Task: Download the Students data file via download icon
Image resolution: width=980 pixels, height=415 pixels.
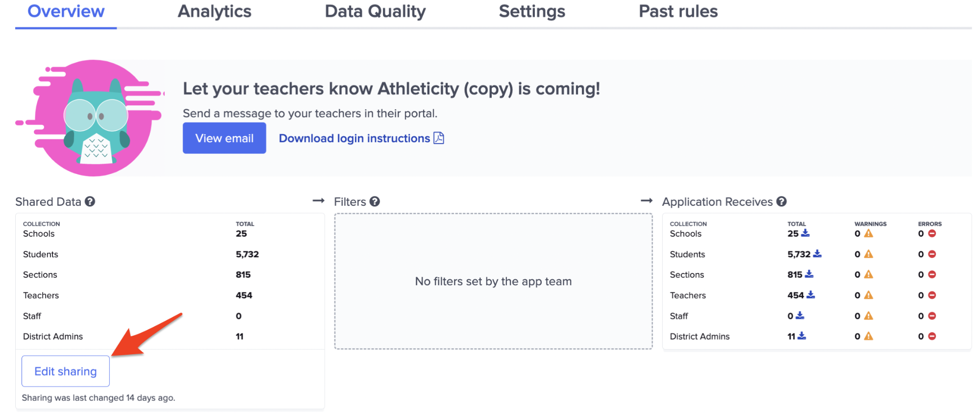Action: (817, 254)
